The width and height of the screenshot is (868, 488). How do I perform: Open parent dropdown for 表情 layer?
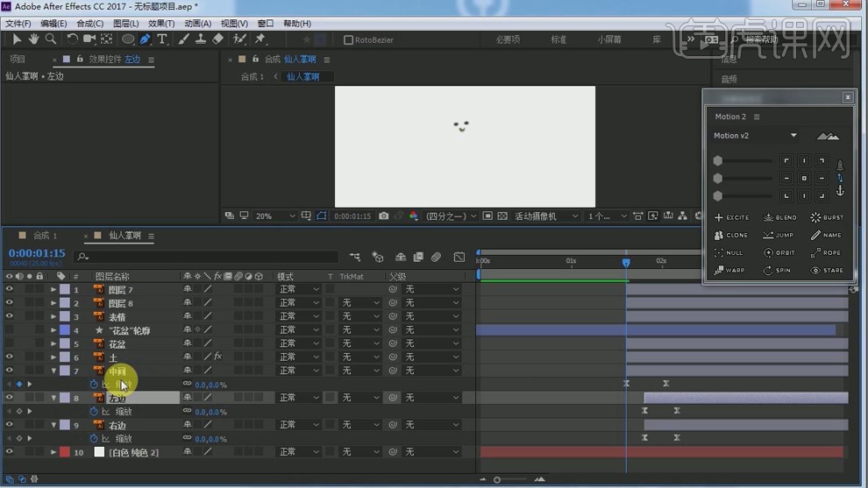[431, 316]
